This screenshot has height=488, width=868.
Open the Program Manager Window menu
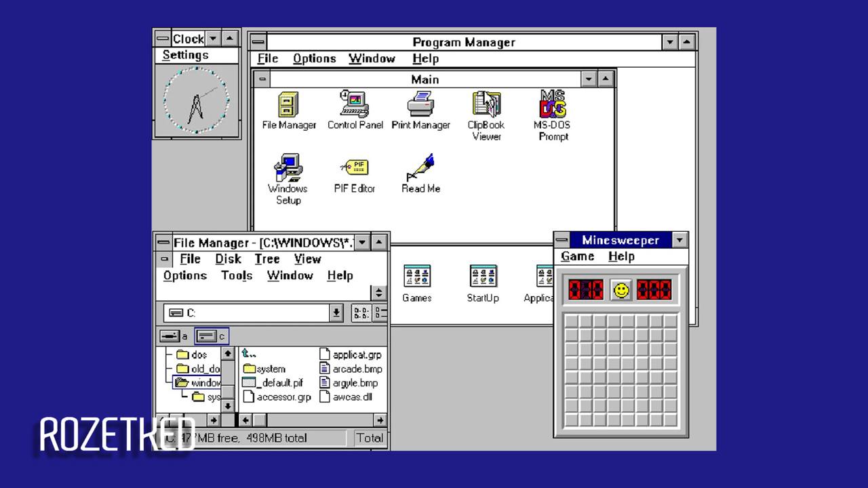372,59
